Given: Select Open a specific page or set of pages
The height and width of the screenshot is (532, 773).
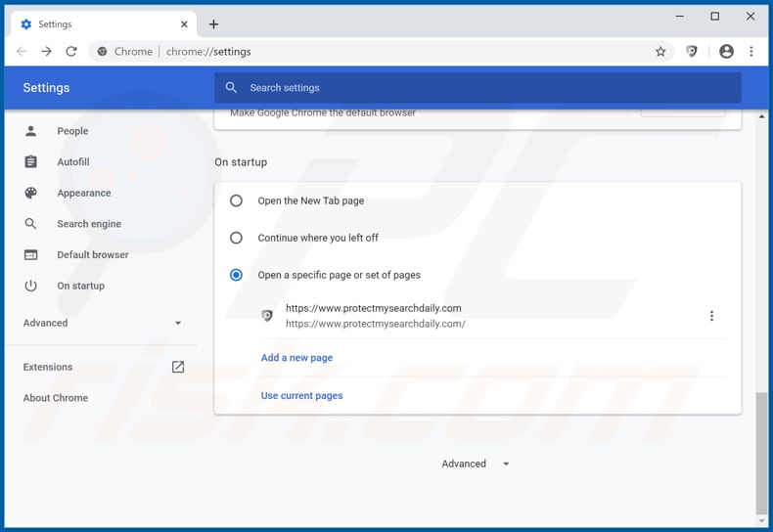Looking at the screenshot, I should (x=236, y=275).
